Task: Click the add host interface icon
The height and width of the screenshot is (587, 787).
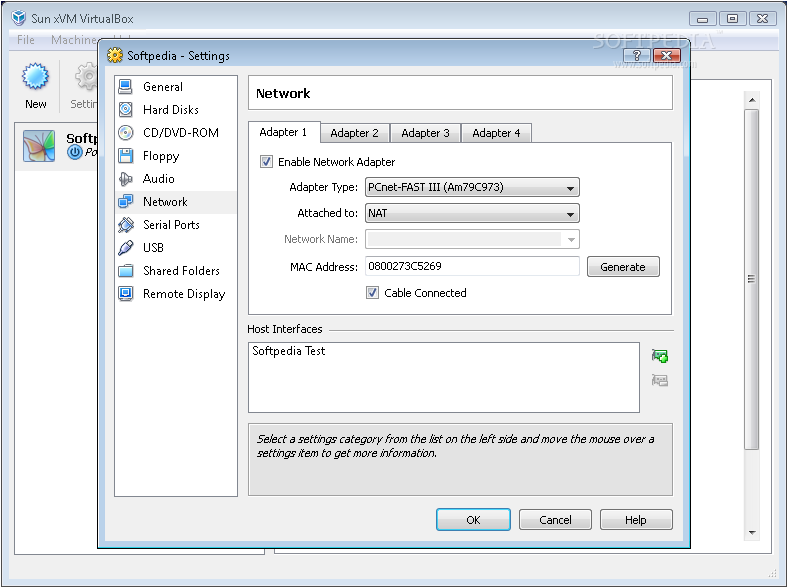Action: (x=660, y=356)
